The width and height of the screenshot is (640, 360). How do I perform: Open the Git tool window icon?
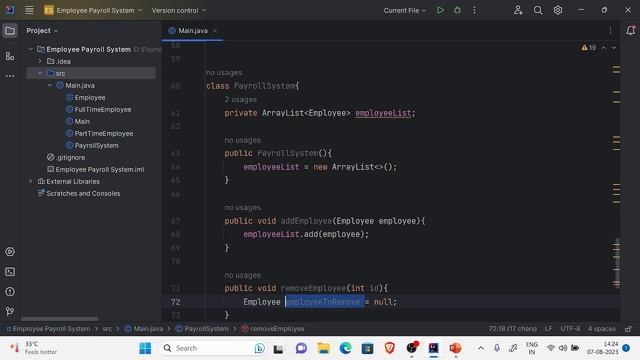[x=10, y=311]
